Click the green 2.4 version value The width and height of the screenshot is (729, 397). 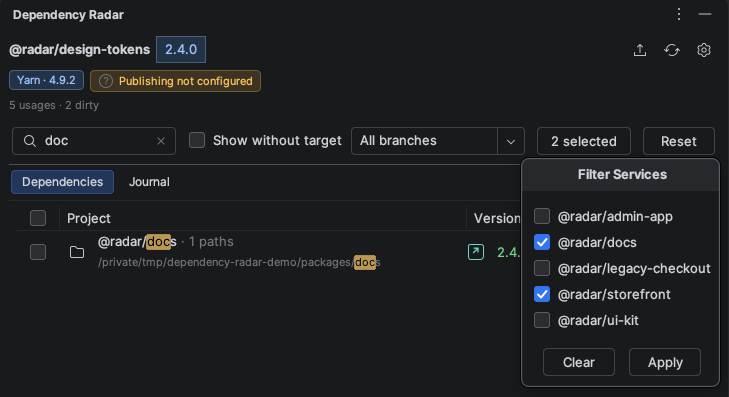(x=508, y=252)
